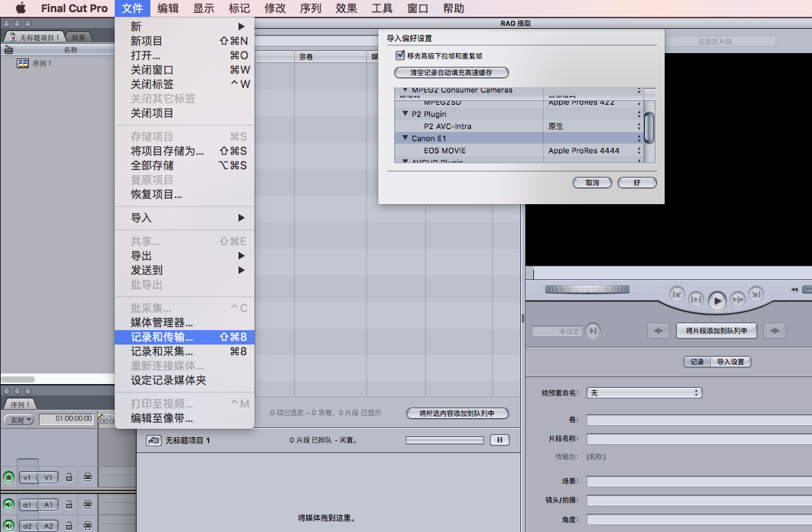Click the 取消 button
812x532 pixels.
click(592, 183)
